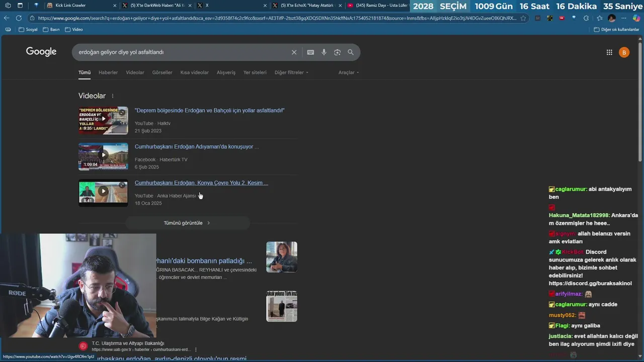644x362 pixels.
Task: Start voice search with the microphone icon
Action: click(x=324, y=52)
